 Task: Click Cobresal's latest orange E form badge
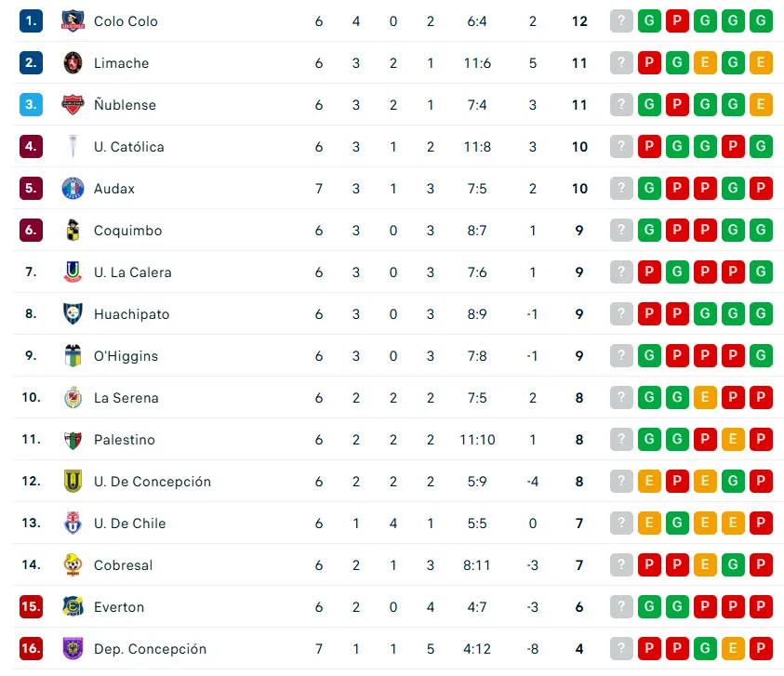(x=705, y=564)
